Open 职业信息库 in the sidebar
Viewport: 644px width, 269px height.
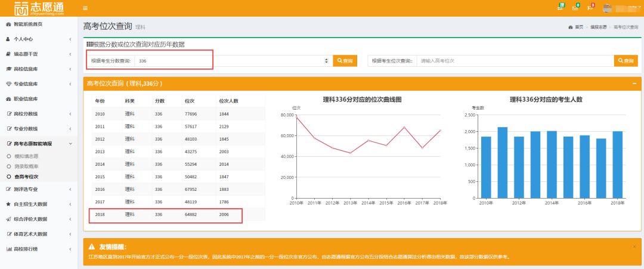click(26, 99)
